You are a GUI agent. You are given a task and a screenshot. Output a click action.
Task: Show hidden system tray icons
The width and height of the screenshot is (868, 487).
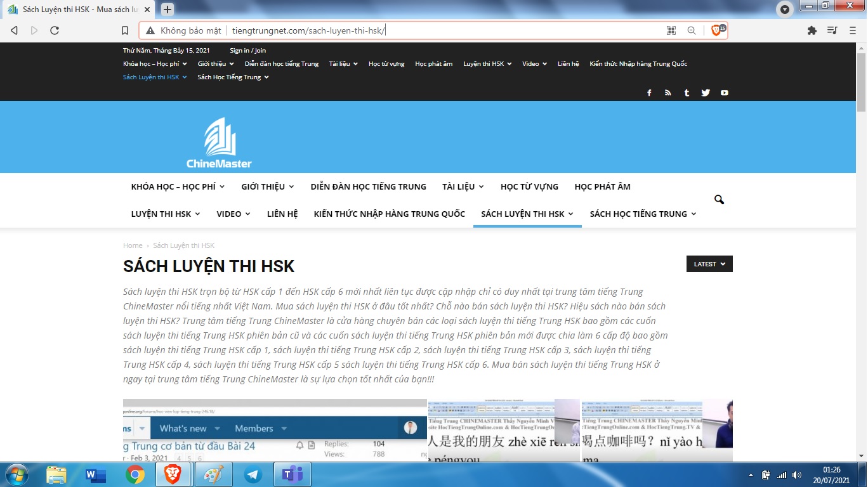(x=751, y=475)
